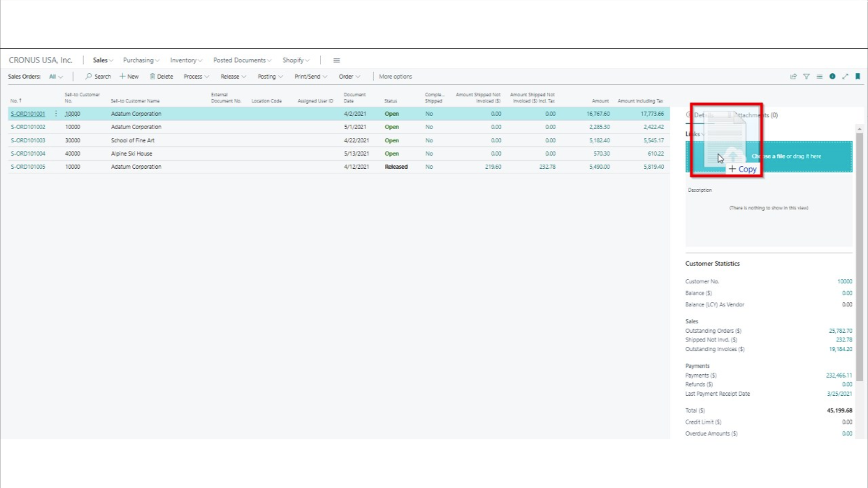Open the filter pane funnel icon

click(806, 76)
